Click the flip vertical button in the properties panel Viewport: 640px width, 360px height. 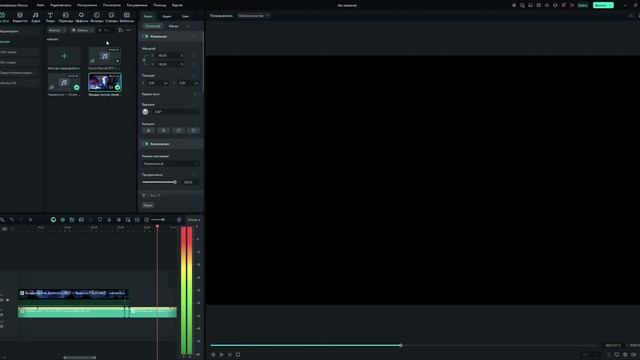pyautogui.click(x=163, y=131)
